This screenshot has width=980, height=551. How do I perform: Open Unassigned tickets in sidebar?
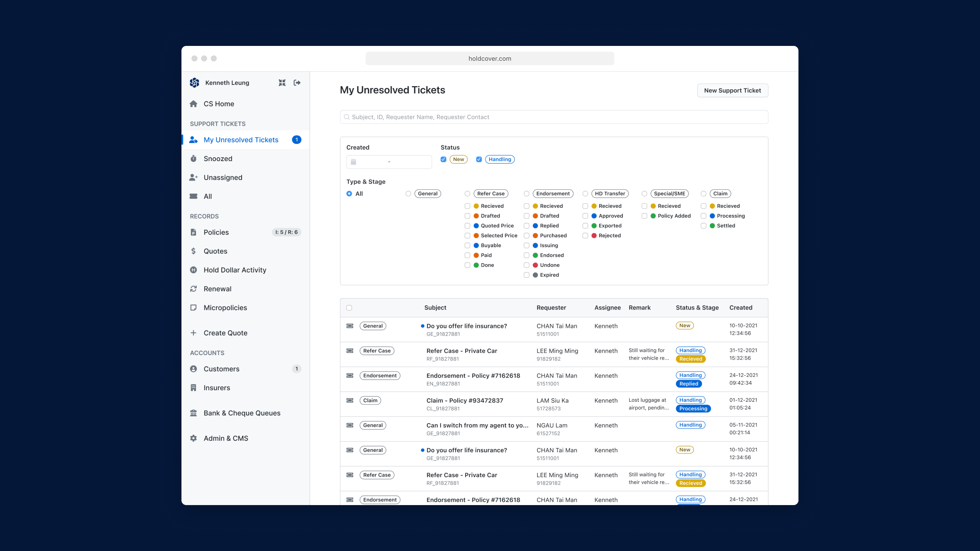tap(223, 178)
